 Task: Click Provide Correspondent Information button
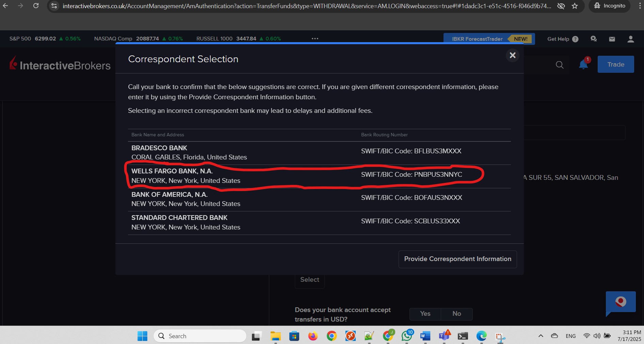pos(457,259)
